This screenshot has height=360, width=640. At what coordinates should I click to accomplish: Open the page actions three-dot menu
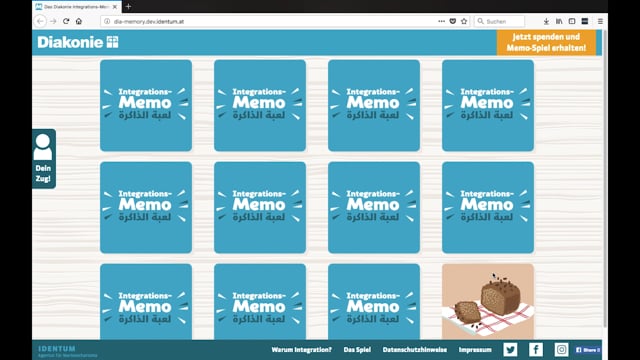click(441, 21)
